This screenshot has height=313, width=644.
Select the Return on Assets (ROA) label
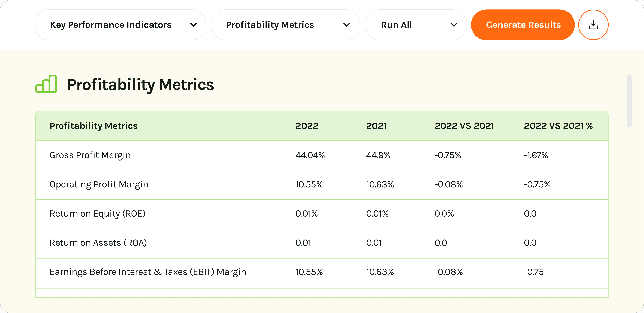pyautogui.click(x=98, y=243)
